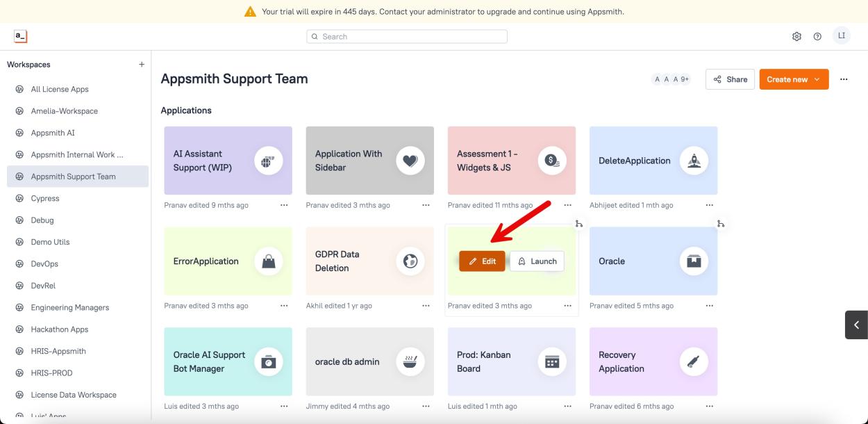The height and width of the screenshot is (424, 868).
Task: Click the Prod: Kanban Board calendar icon
Action: pos(552,361)
